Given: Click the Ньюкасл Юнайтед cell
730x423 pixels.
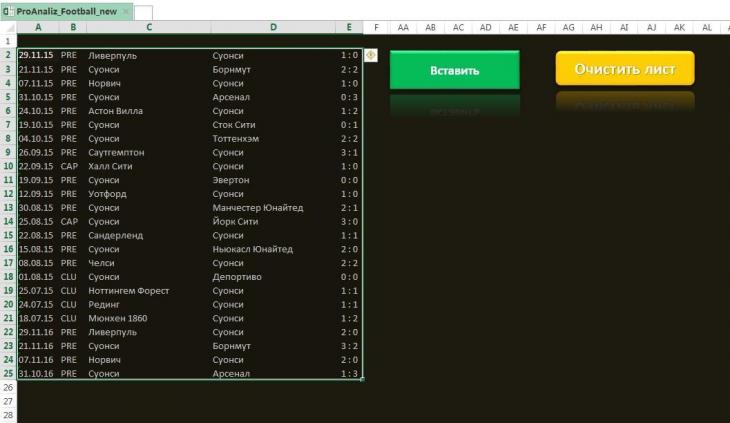Looking at the screenshot, I should (273, 249).
